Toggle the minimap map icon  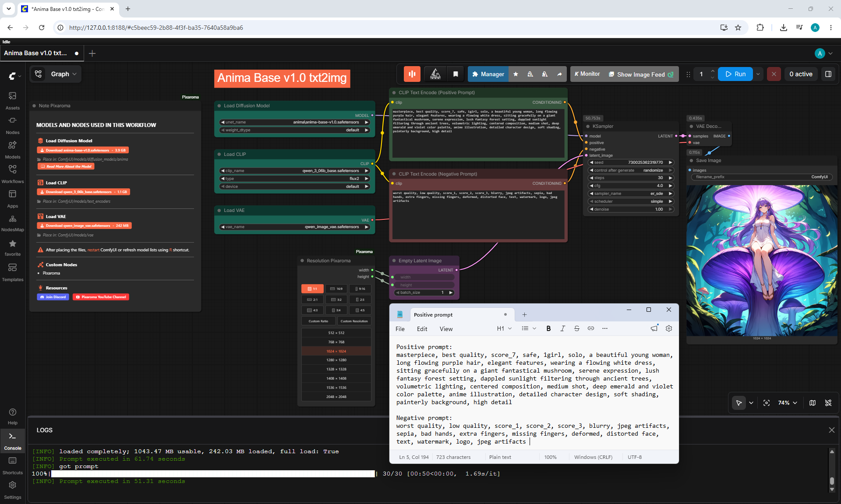point(813,403)
